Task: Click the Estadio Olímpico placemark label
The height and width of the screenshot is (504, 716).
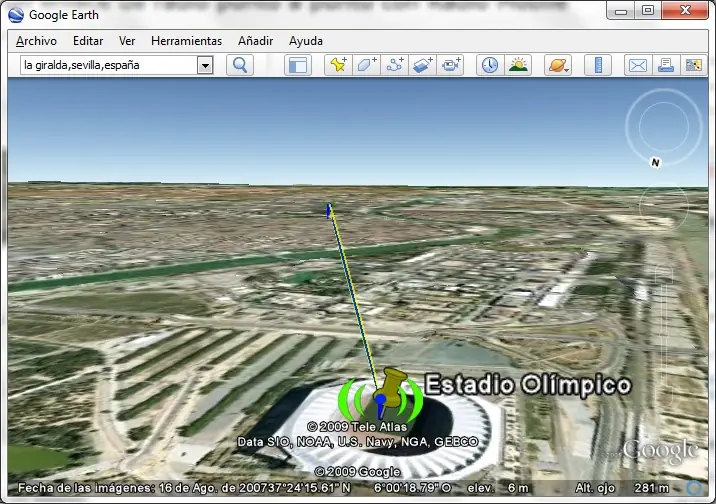Action: pos(528,384)
